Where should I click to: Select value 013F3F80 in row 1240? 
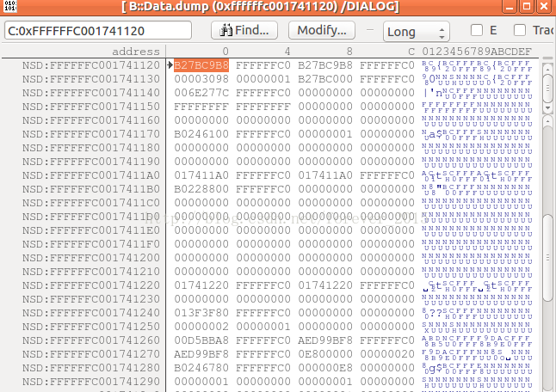pos(201,313)
